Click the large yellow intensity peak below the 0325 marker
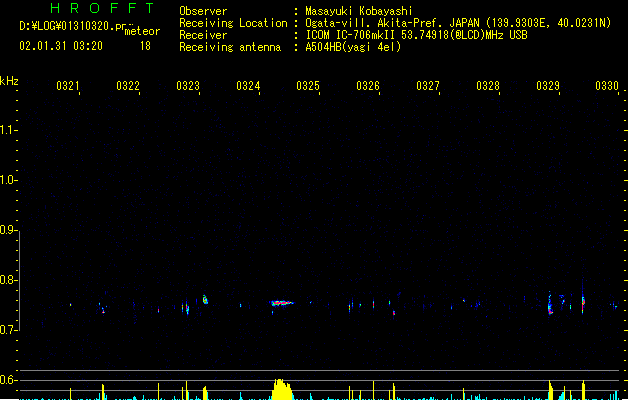The width and height of the screenshot is (629, 400). [282, 389]
